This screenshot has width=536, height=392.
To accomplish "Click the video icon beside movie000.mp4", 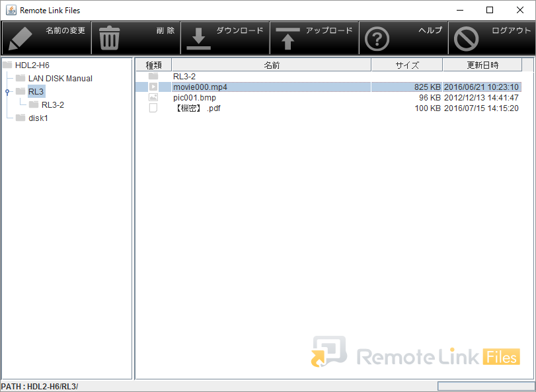I will coord(153,87).
